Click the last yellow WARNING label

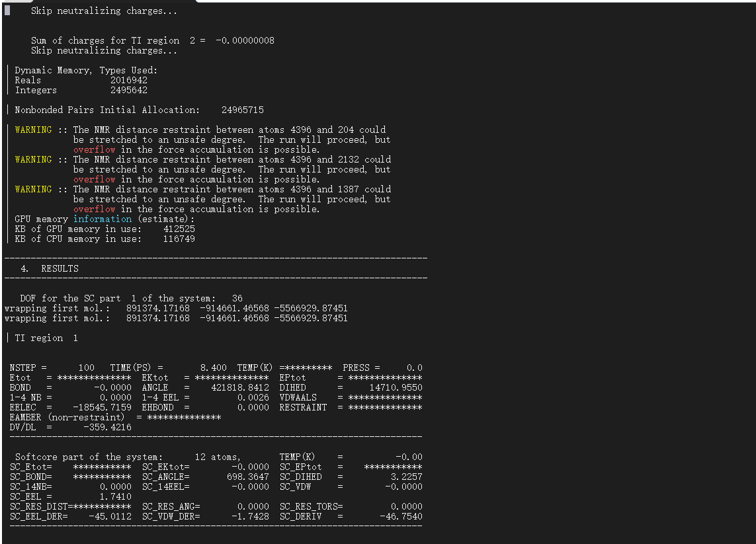[x=33, y=189]
